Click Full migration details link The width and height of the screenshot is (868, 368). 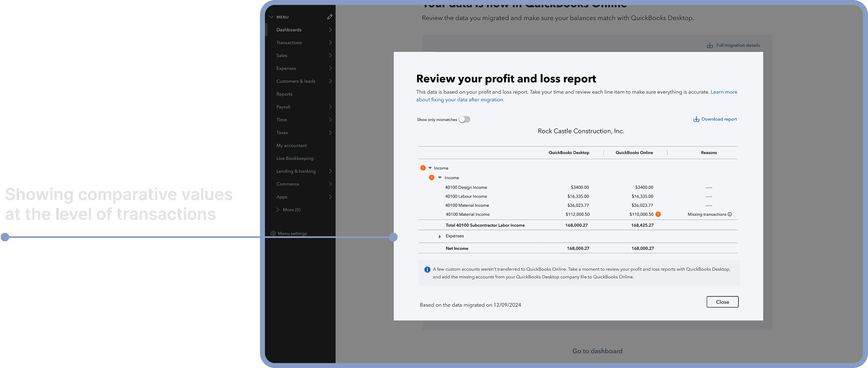(x=738, y=45)
